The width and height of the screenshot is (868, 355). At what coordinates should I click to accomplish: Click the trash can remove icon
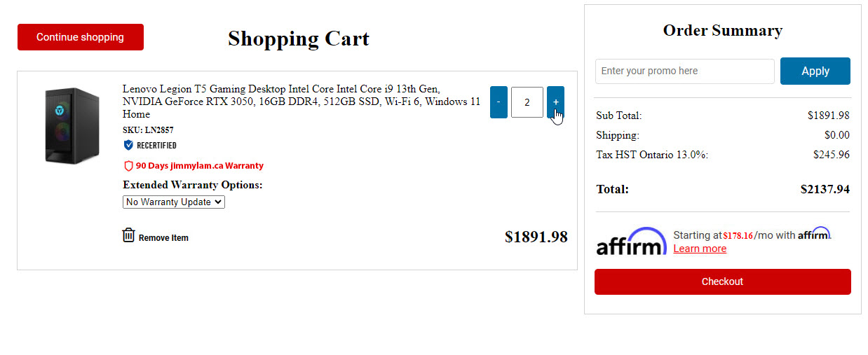128,235
